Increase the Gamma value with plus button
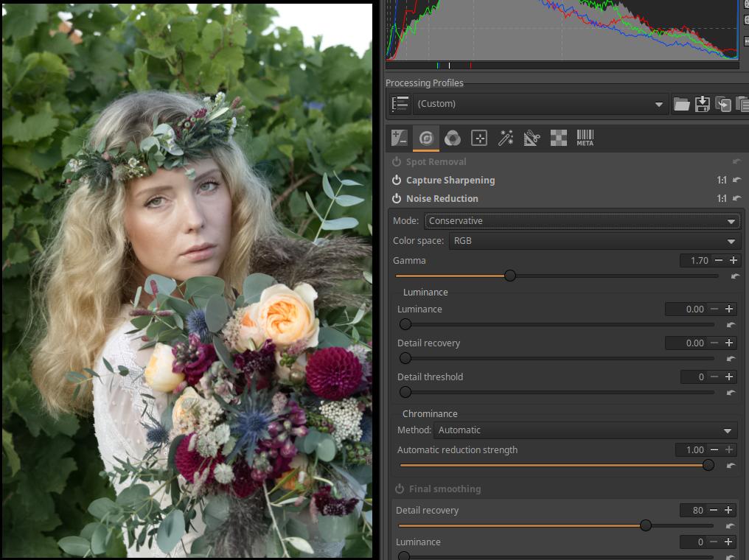 click(x=734, y=261)
